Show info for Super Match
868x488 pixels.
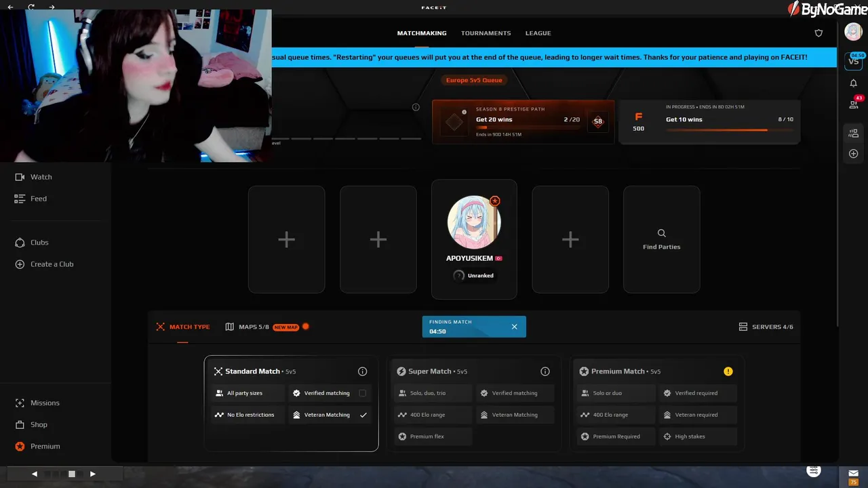click(545, 371)
